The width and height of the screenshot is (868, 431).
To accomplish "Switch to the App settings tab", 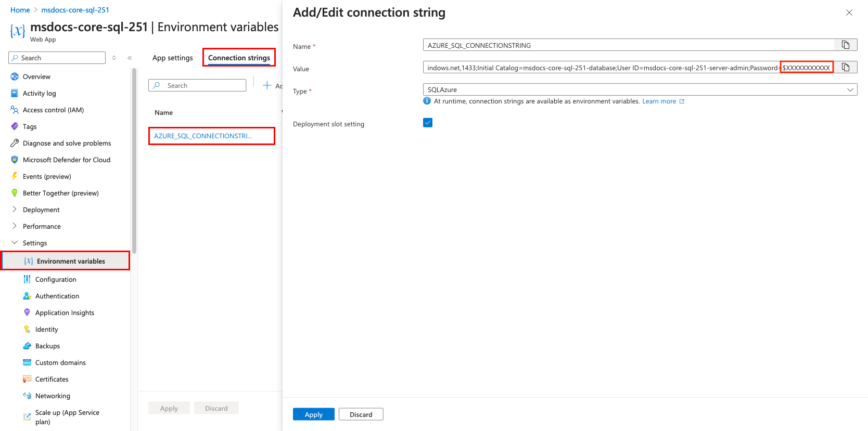I will coord(172,58).
